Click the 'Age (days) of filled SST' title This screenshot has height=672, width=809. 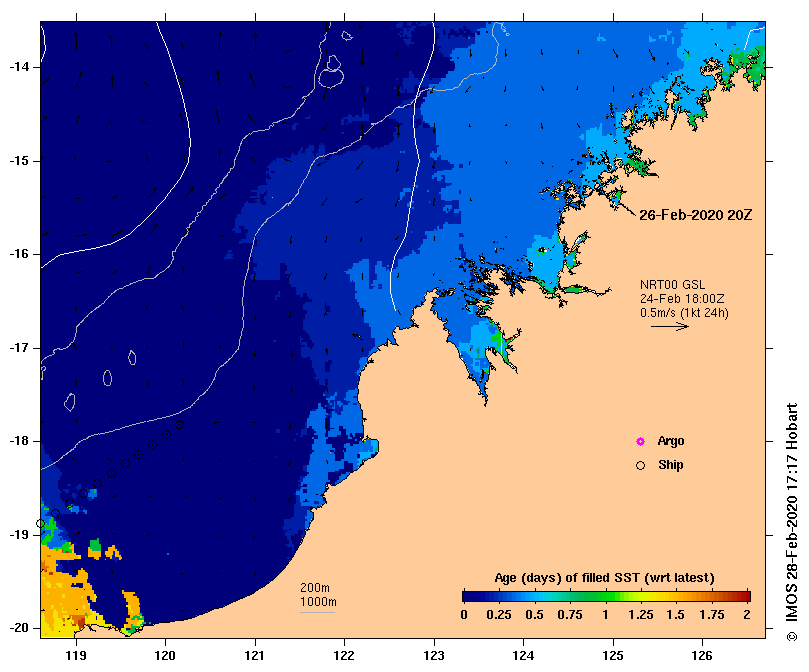[604, 578]
